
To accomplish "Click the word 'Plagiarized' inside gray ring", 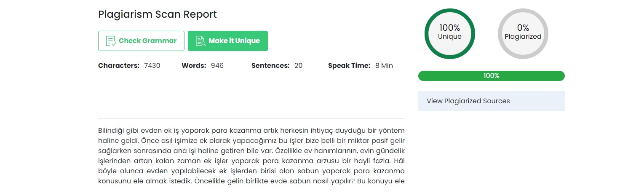I will click(x=523, y=37).
